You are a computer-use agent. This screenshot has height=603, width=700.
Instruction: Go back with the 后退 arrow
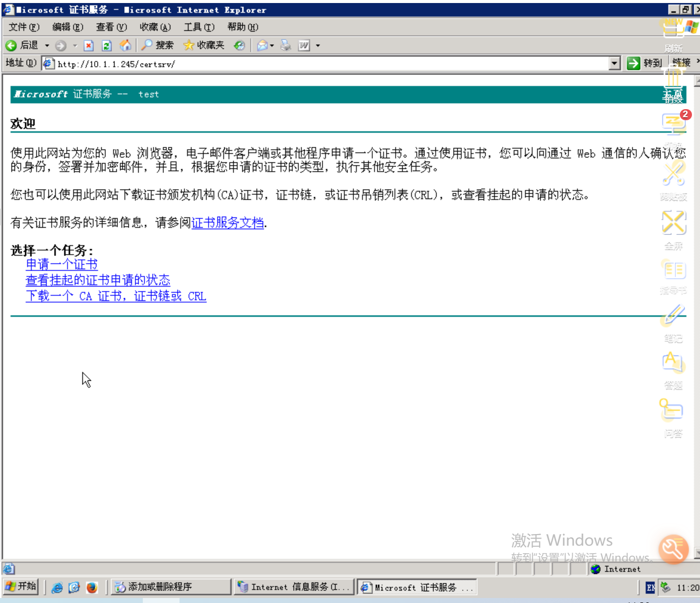(22, 45)
